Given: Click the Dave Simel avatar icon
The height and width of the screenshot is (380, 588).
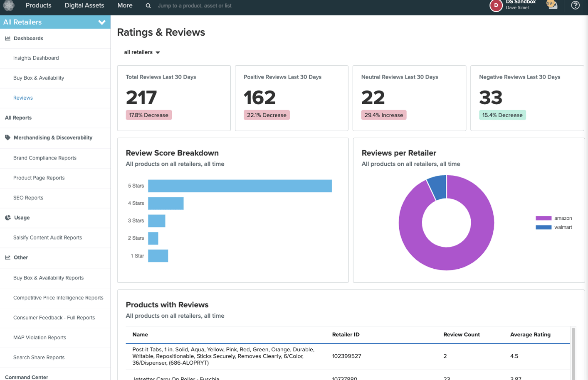Looking at the screenshot, I should pos(496,6).
